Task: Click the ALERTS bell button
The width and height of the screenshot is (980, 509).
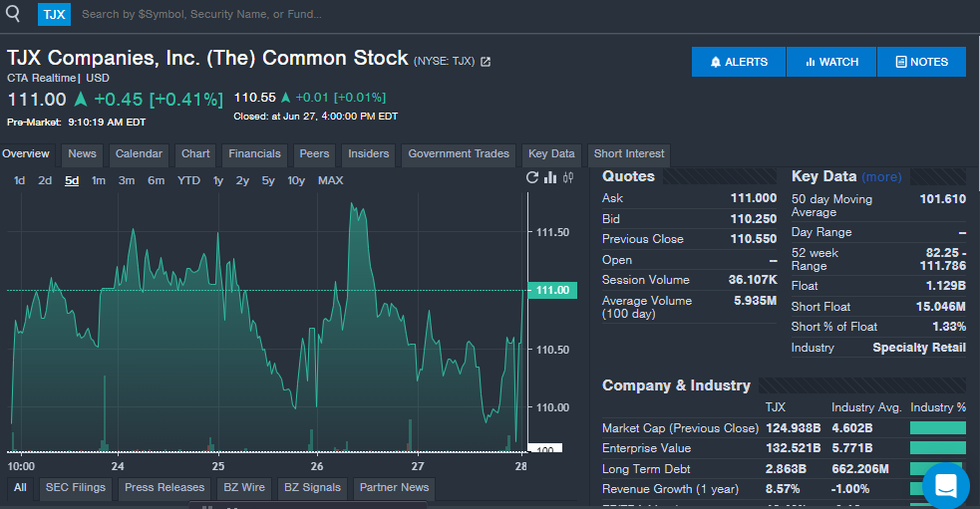Action: tap(739, 62)
